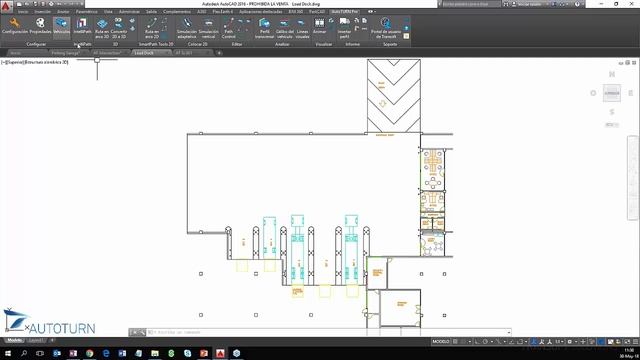Toggle MODELO space button in status bar
This screenshot has height=360, width=640.
pos(441,342)
